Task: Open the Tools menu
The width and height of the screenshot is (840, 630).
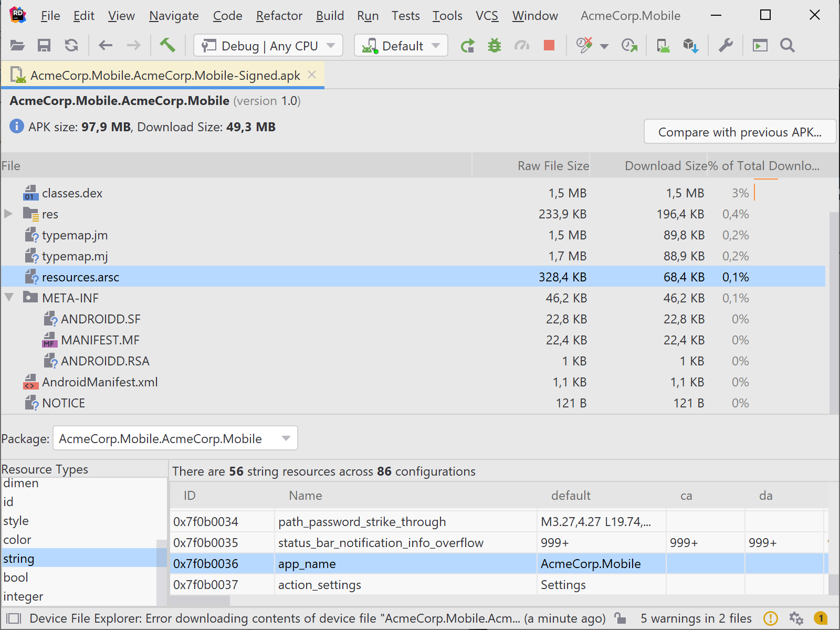Action: pyautogui.click(x=447, y=16)
